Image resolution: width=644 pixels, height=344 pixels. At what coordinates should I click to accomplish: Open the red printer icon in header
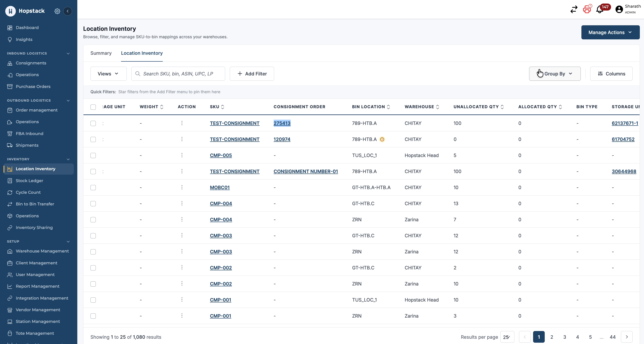[x=587, y=9]
